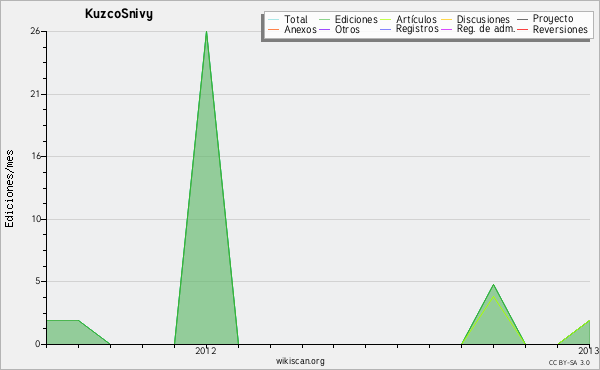Click the 0 y-axis tick label
Image resolution: width=600 pixels, height=370 pixels.
(x=38, y=344)
